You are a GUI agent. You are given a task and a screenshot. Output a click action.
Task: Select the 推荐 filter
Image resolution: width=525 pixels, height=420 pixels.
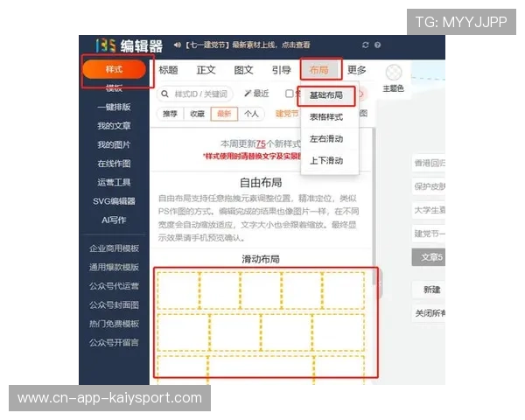coord(170,114)
